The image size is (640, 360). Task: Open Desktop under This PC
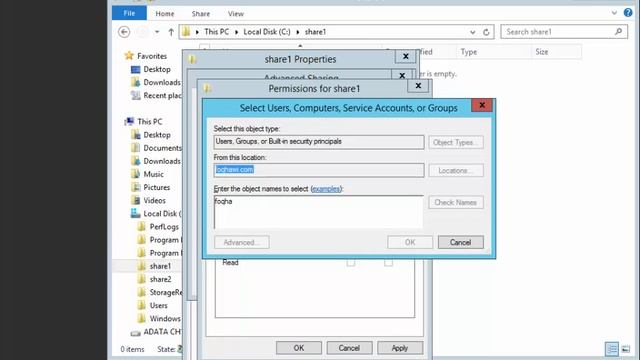click(157, 135)
